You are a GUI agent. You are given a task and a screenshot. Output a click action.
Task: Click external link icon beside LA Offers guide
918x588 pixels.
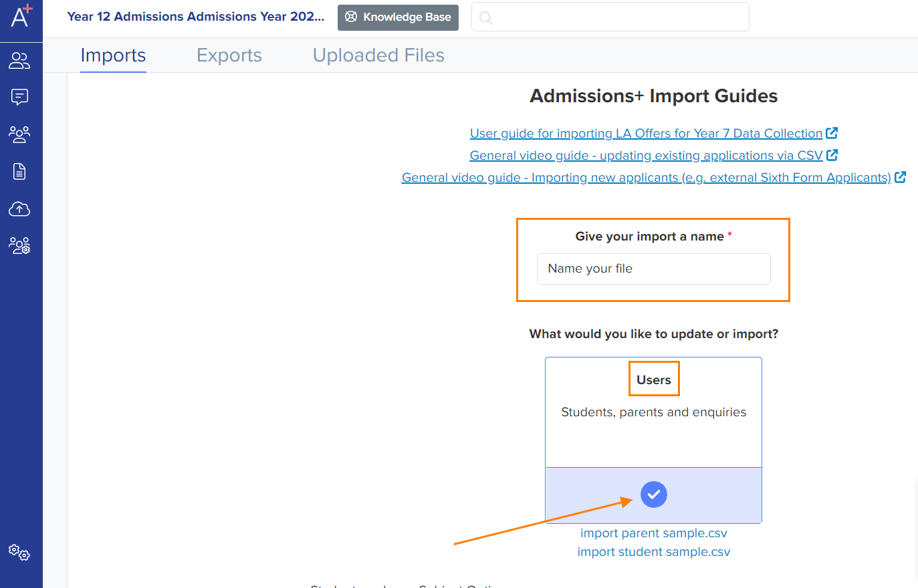tap(832, 133)
